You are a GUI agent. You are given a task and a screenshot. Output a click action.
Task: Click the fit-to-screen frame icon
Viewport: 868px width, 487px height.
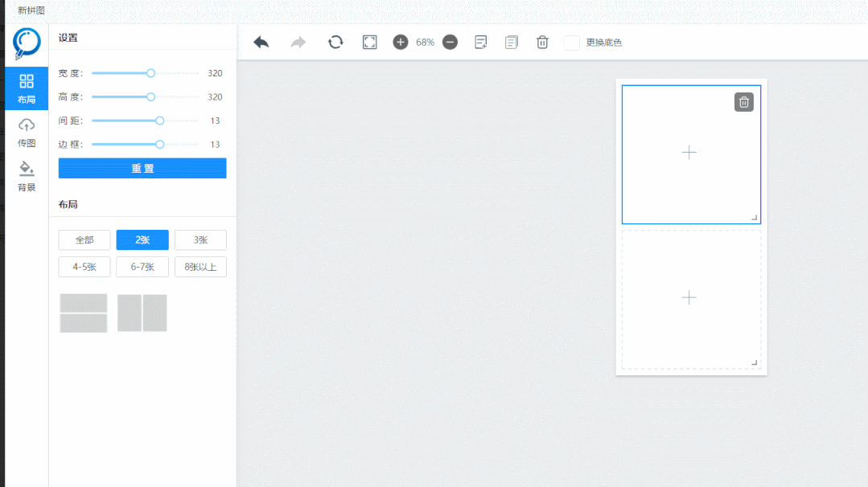pyautogui.click(x=369, y=42)
